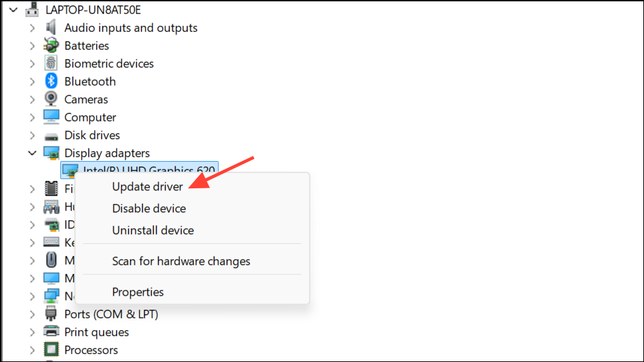644x362 pixels.
Task: Choose Update driver from context menu
Action: 147,187
